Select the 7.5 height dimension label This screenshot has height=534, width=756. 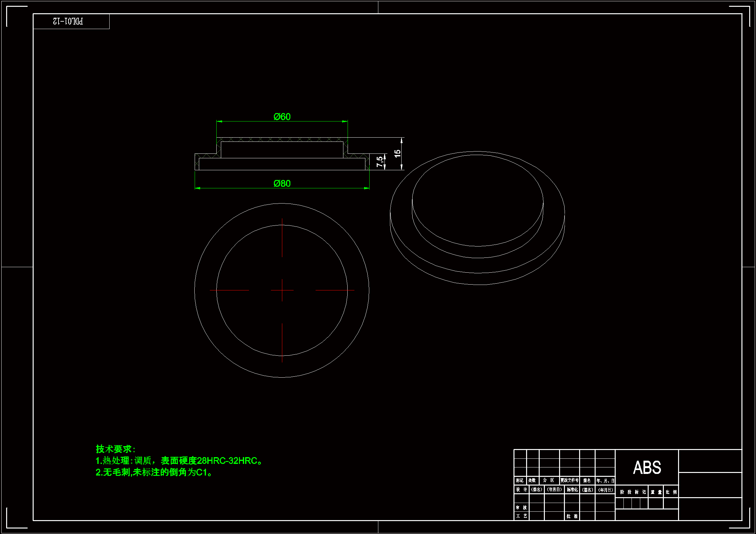(x=380, y=161)
